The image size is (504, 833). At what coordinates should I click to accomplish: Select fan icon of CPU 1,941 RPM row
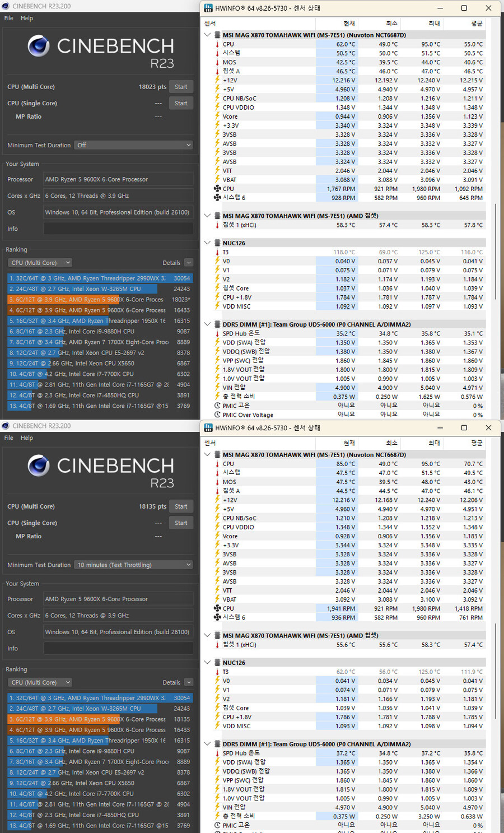[217, 608]
